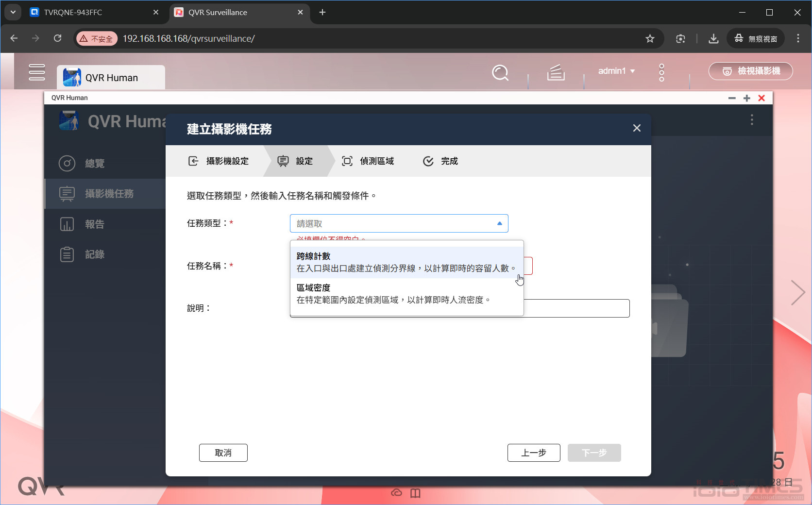
Task: Click the search magnifier in the top bar
Action: pyautogui.click(x=500, y=73)
